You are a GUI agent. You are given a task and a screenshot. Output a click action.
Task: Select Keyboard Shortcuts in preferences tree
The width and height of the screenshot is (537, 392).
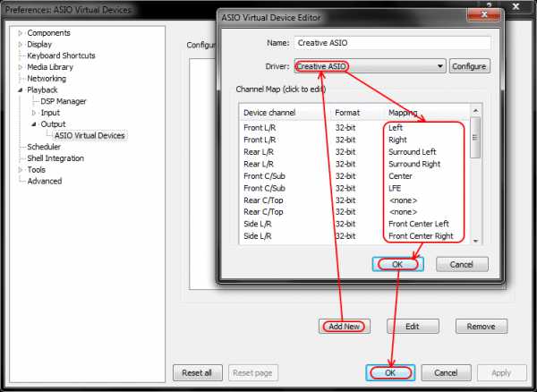tap(61, 55)
